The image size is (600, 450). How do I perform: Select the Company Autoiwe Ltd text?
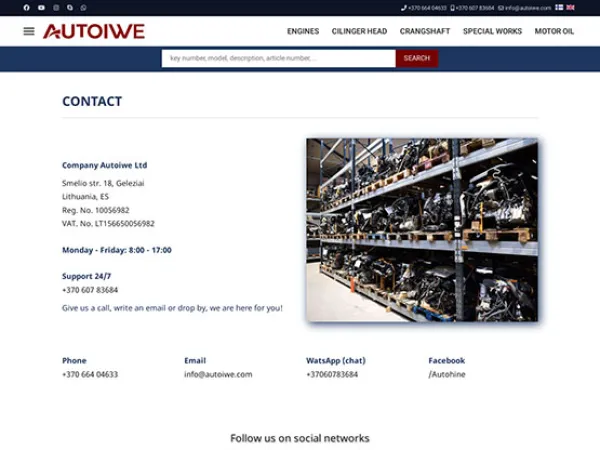pyautogui.click(x=104, y=165)
